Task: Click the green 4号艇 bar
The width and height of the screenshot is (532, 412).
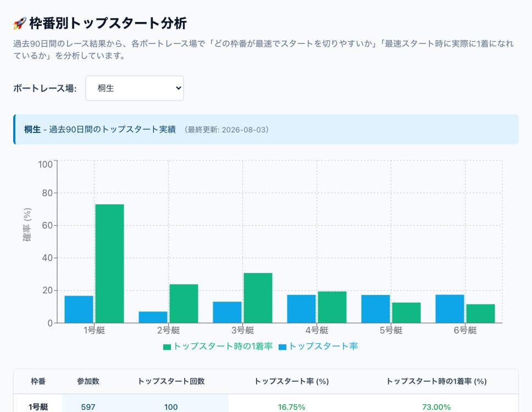Action: tap(332, 307)
